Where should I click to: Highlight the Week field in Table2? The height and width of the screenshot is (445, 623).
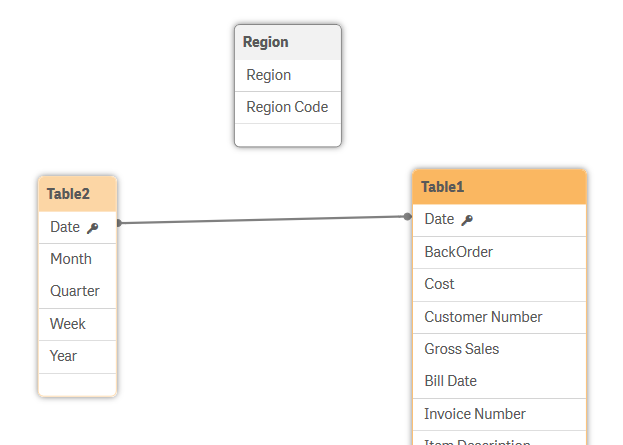[x=68, y=324]
